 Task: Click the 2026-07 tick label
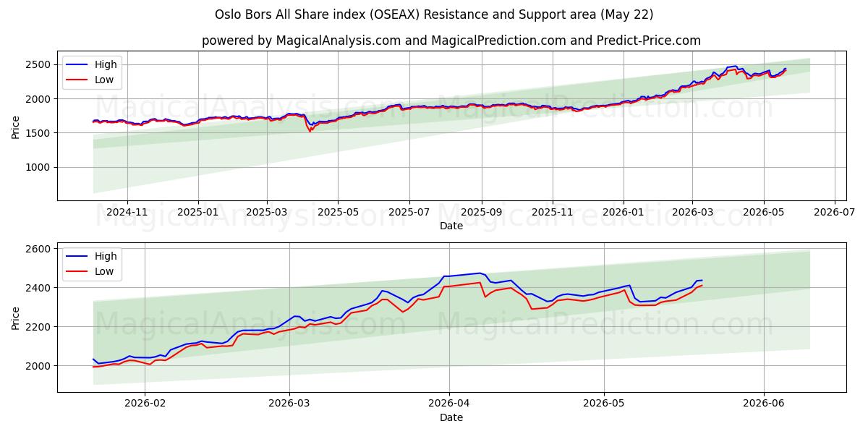(835, 212)
